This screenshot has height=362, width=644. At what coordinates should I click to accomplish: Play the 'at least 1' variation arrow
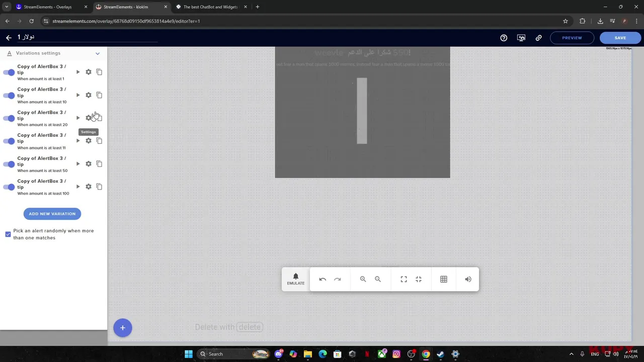[78, 72]
